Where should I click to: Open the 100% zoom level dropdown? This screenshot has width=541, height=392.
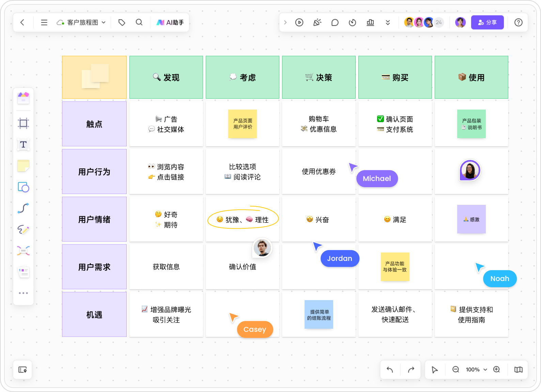[476, 370]
